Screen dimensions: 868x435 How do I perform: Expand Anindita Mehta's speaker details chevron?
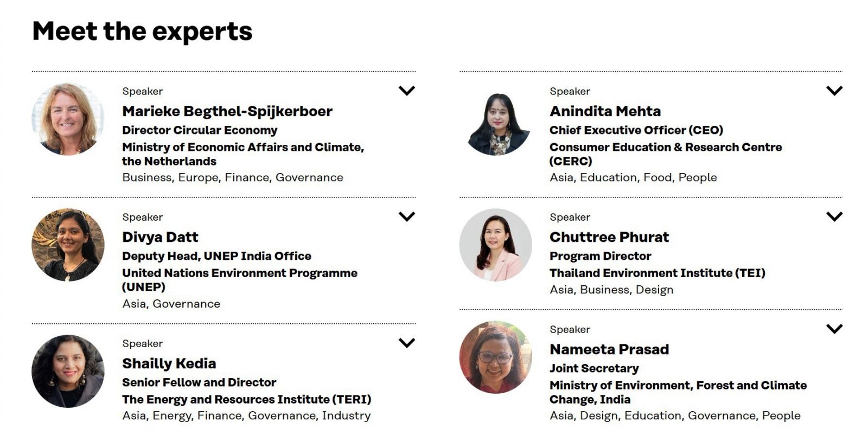point(834,91)
